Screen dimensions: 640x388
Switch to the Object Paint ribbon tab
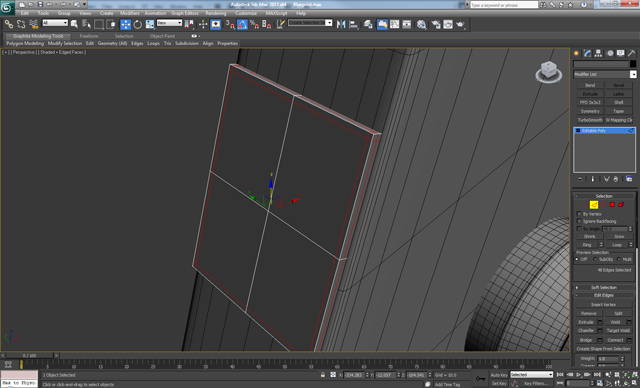pos(162,36)
